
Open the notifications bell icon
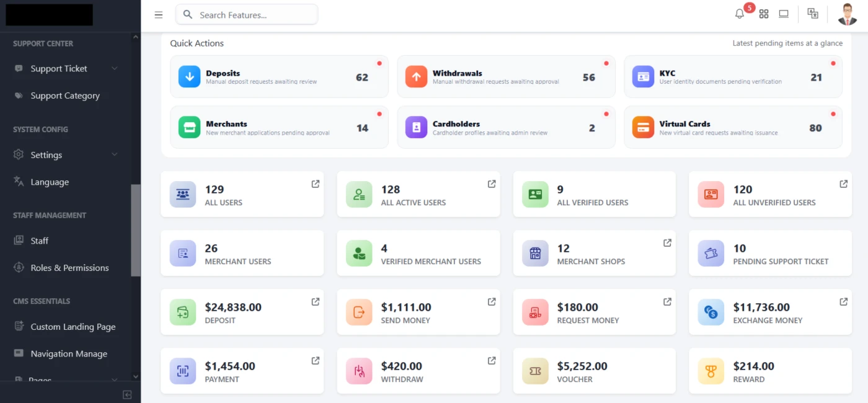(740, 14)
